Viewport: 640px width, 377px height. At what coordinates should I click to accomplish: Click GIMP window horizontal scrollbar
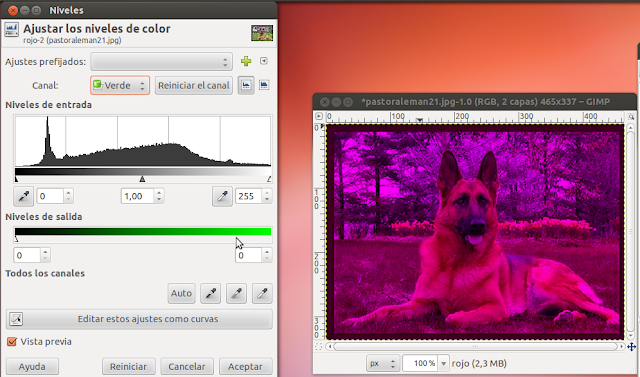(x=476, y=346)
